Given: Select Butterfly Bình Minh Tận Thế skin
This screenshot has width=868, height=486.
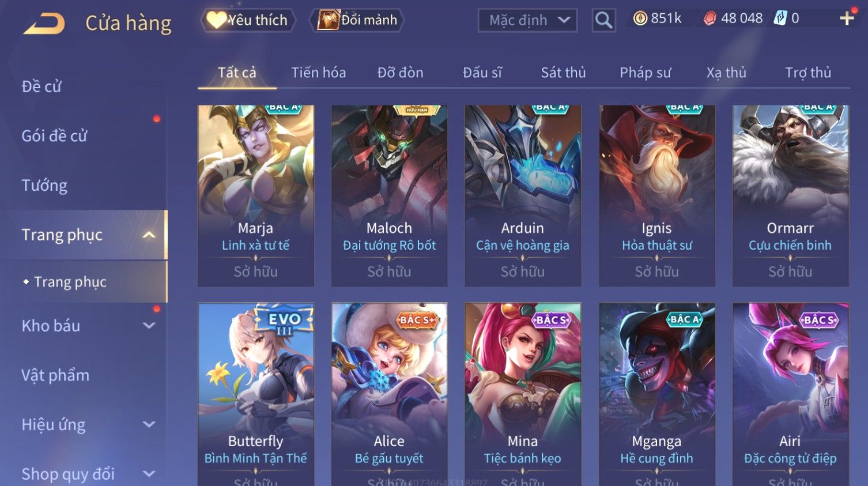Looking at the screenshot, I should pos(256,394).
